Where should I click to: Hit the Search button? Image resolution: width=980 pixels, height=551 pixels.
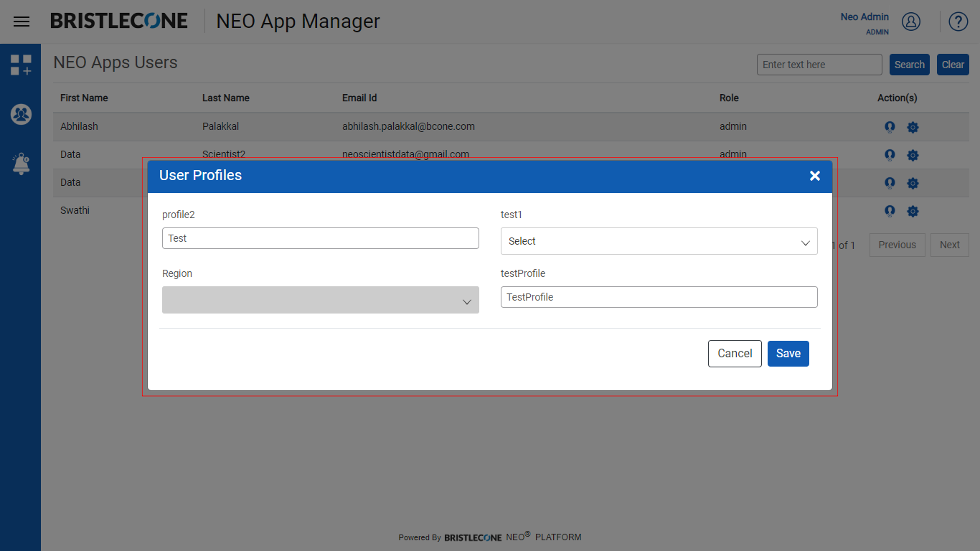click(910, 65)
